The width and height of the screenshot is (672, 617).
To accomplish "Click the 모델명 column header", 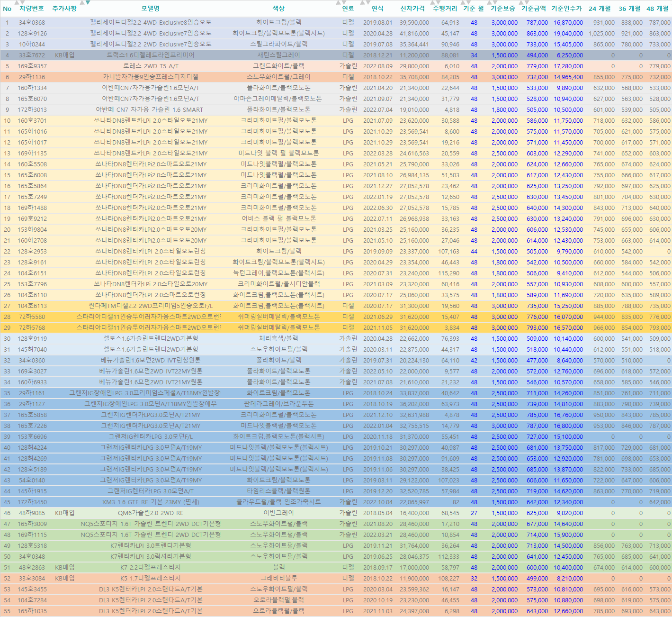I will point(151,9).
